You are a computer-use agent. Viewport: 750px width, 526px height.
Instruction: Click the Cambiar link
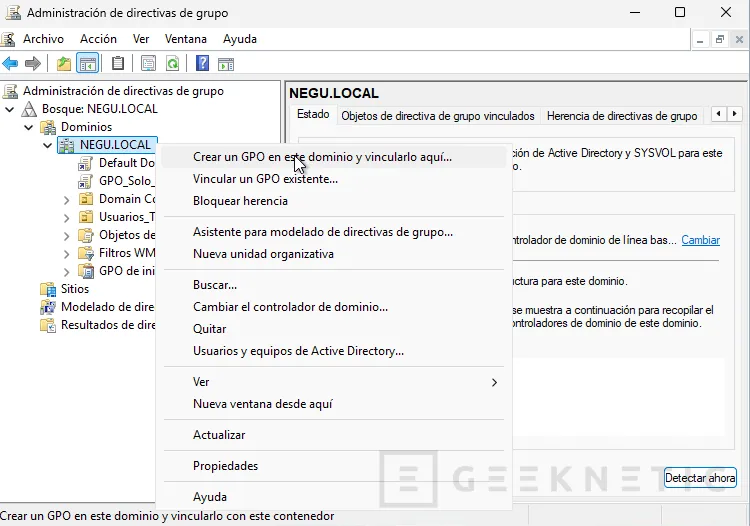pos(700,240)
